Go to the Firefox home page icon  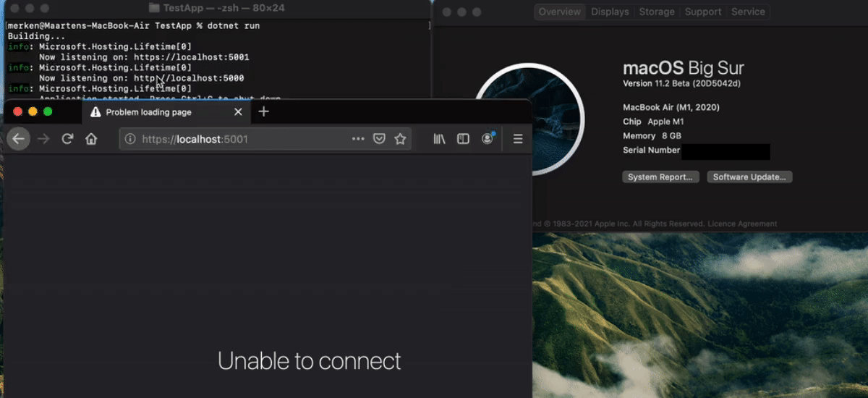pyautogui.click(x=91, y=139)
